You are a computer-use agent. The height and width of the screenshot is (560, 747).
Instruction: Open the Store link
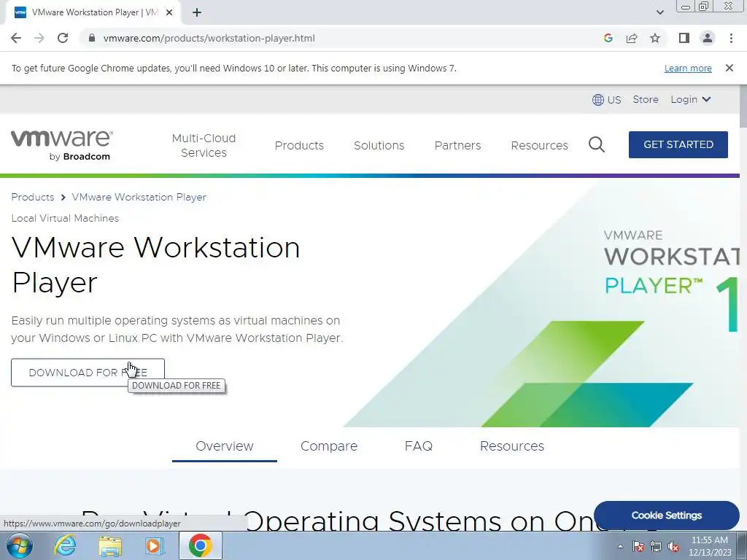point(646,99)
